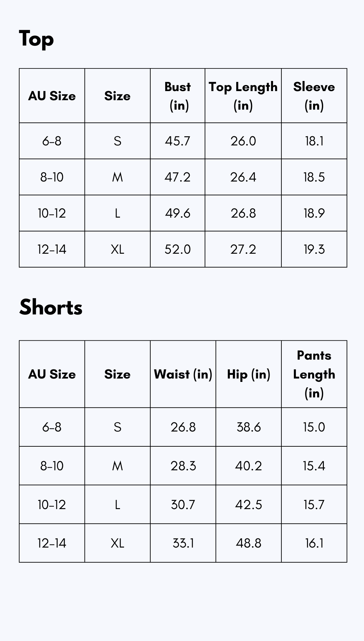Click the "Sleeve (in)" column header
This screenshot has width=364, height=641.
(x=314, y=96)
